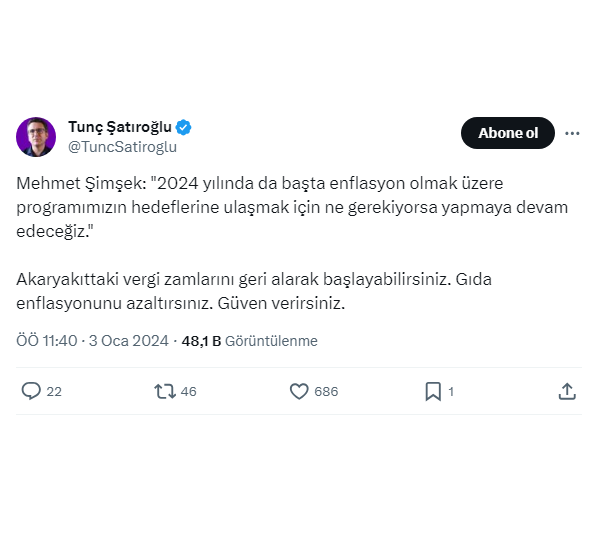Open the Tunç Şatıroğlu display name link
Viewport: 609px width, 537px height.
[x=119, y=127]
